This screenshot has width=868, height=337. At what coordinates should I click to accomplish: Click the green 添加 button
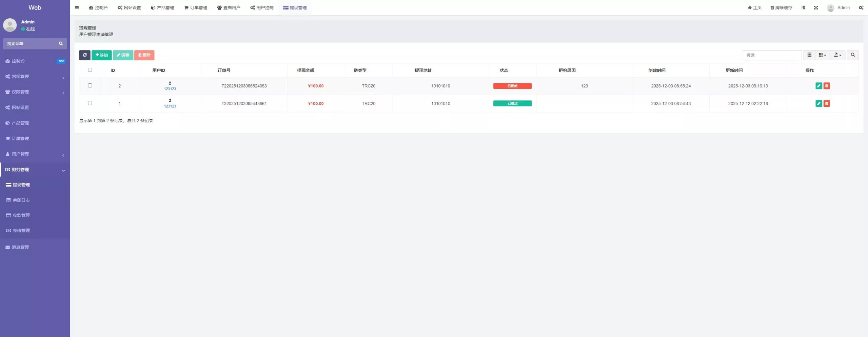pos(101,55)
